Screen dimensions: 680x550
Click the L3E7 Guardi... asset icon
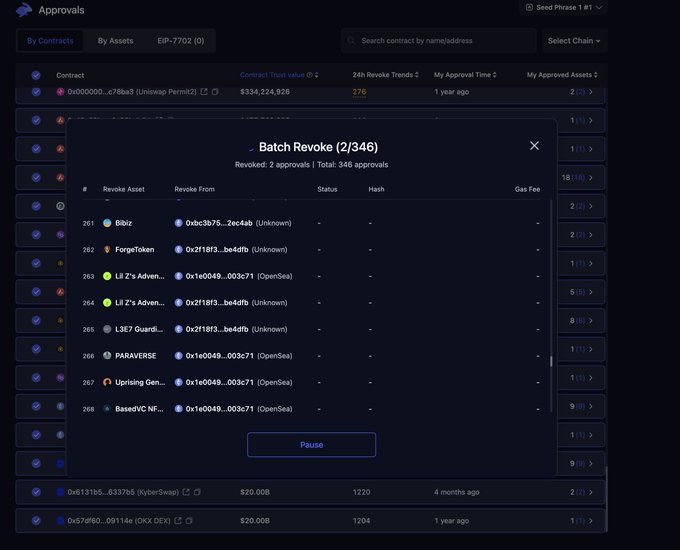107,329
